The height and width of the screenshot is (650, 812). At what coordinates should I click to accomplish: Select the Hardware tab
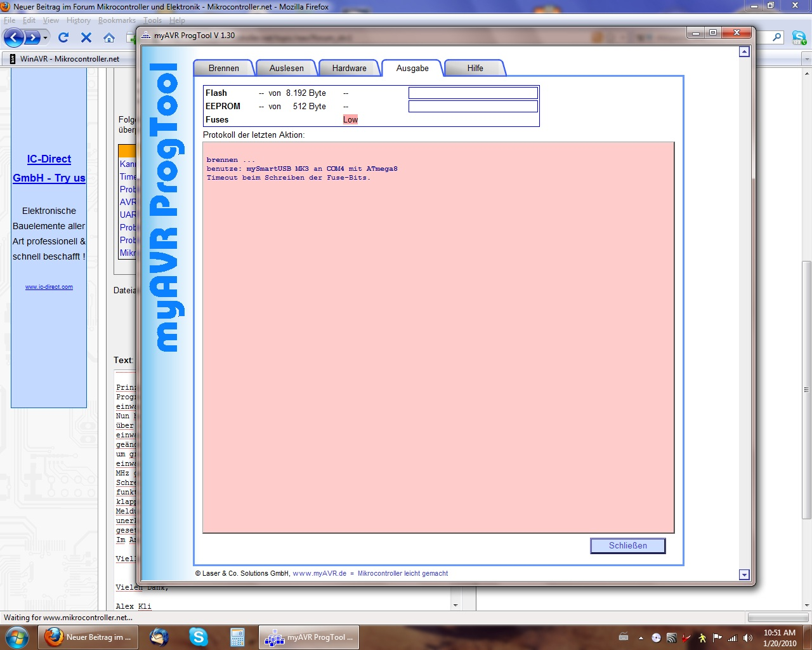point(349,68)
